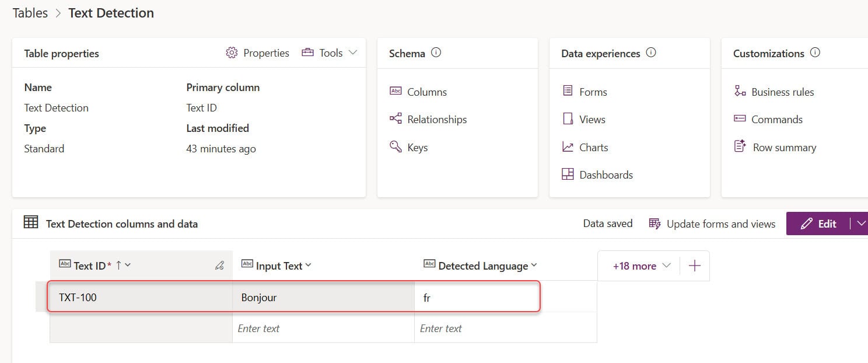Click the Customizations info icon
Image resolution: width=868 pixels, height=363 pixels.
pyautogui.click(x=815, y=53)
